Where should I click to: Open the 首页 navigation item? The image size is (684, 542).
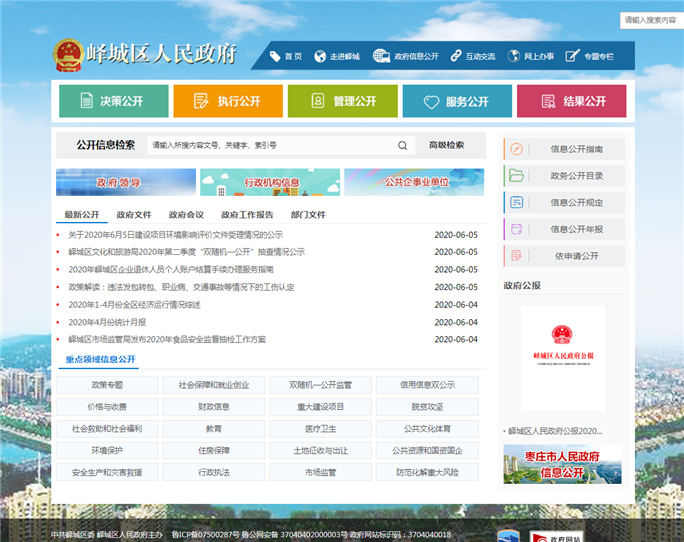[x=293, y=56]
